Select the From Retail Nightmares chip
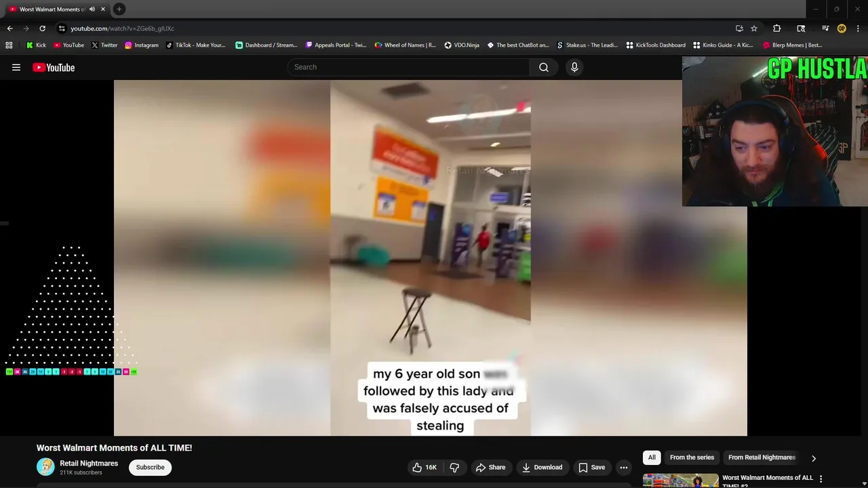 click(x=762, y=457)
